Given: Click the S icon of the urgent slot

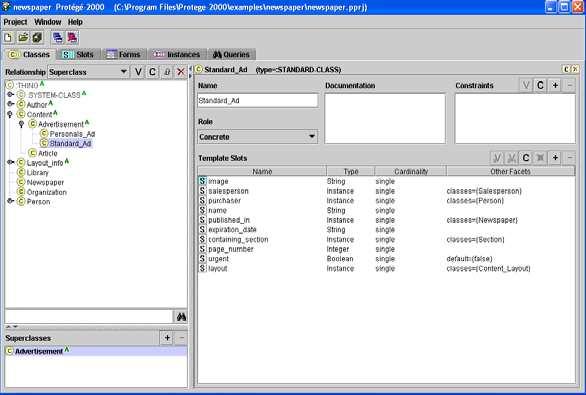Looking at the screenshot, I should point(202,259).
